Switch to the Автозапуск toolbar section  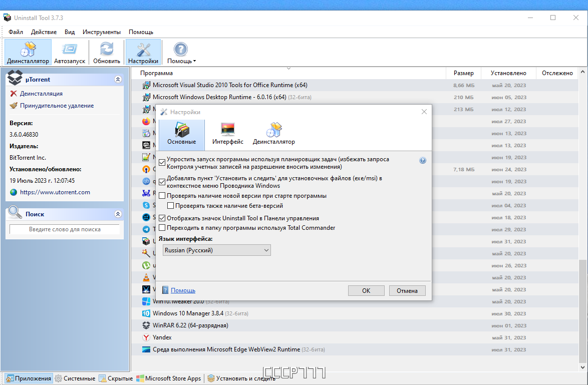coord(70,53)
